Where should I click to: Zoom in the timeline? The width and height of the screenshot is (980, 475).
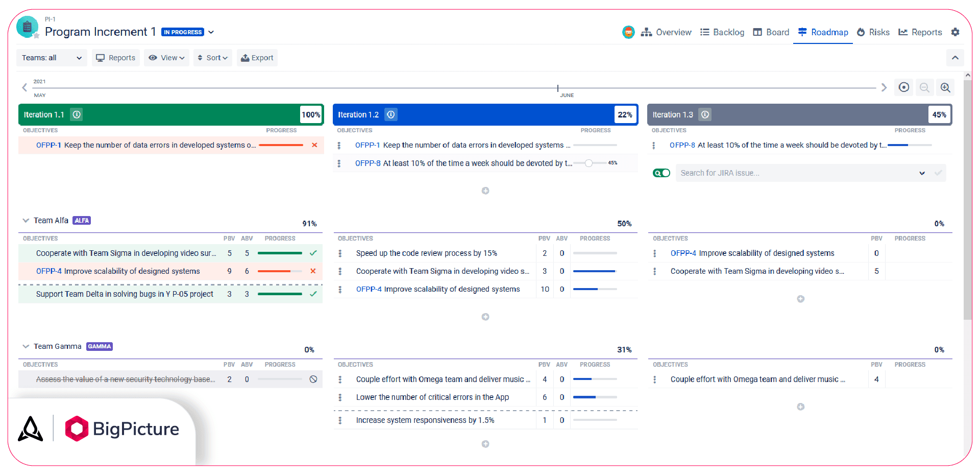[x=945, y=87]
